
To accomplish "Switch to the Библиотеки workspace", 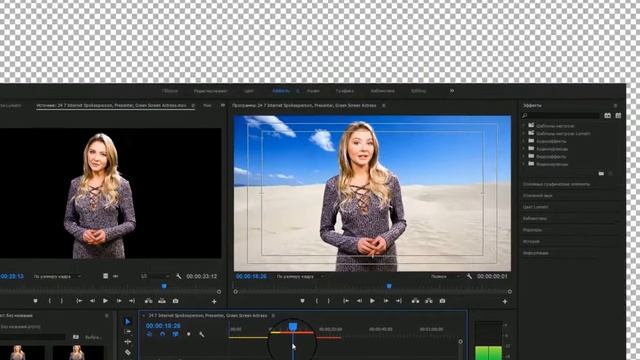I will [383, 91].
